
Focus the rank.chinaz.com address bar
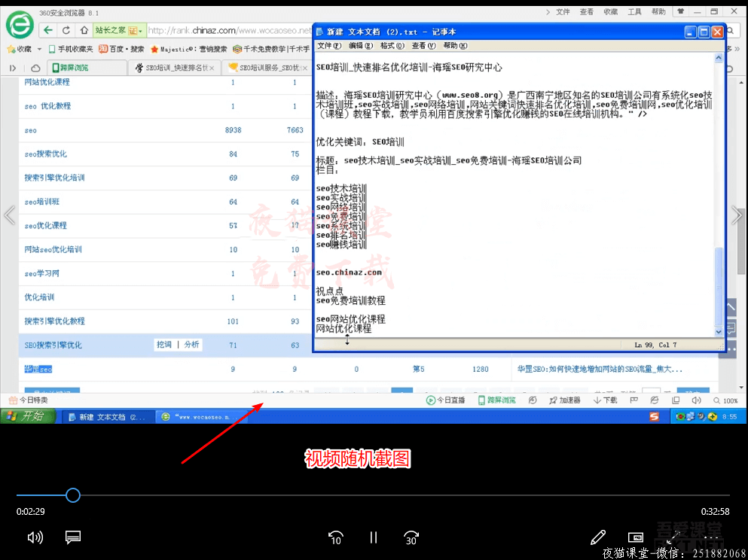coord(229,31)
